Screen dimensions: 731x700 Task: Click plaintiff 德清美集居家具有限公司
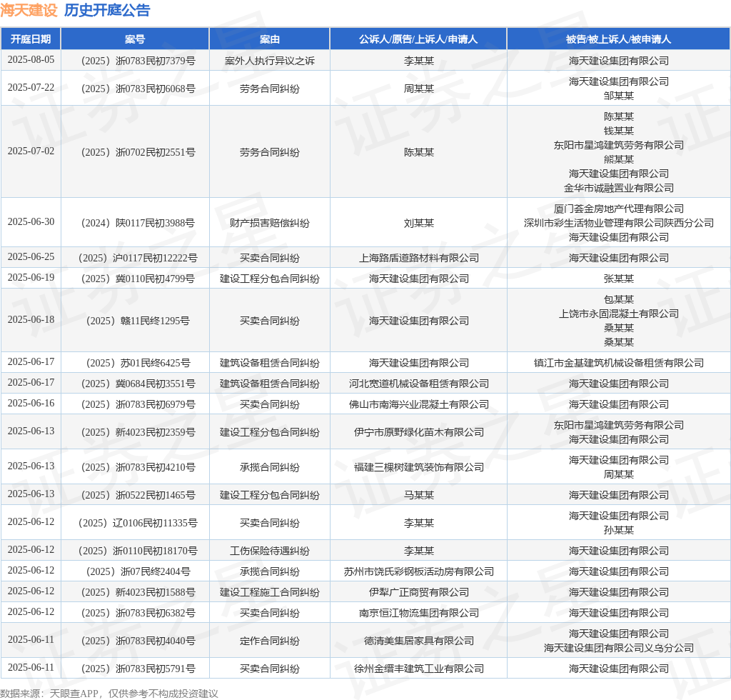[418, 641]
